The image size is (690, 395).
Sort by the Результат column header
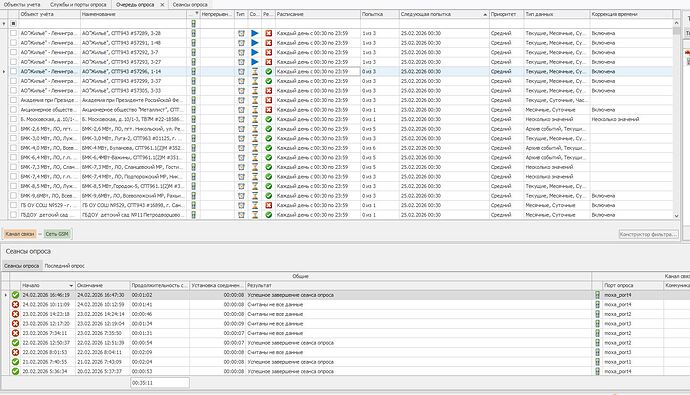point(418,285)
